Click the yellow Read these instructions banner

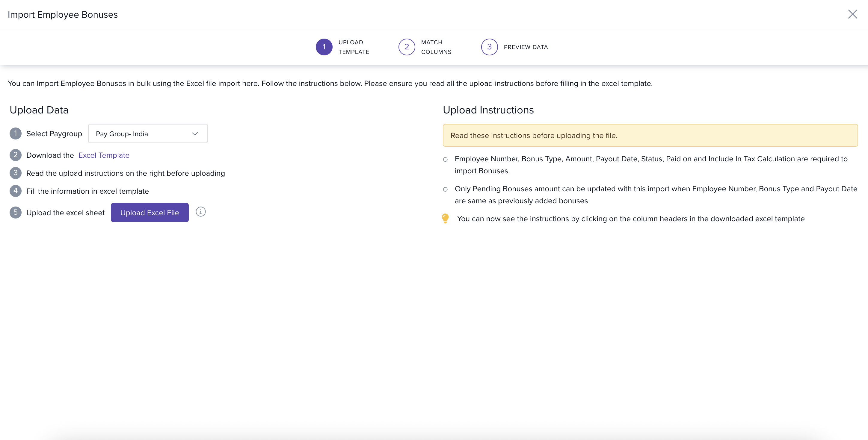[x=650, y=135]
